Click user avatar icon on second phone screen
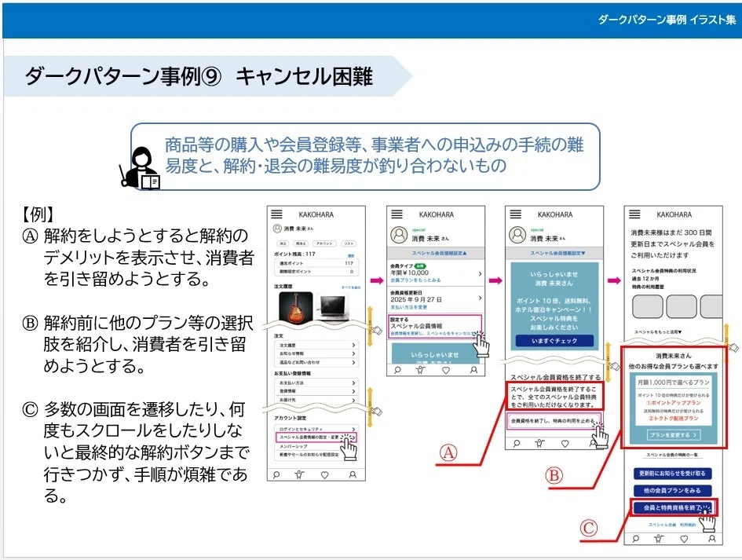This screenshot has height=560, width=742. coord(399,234)
